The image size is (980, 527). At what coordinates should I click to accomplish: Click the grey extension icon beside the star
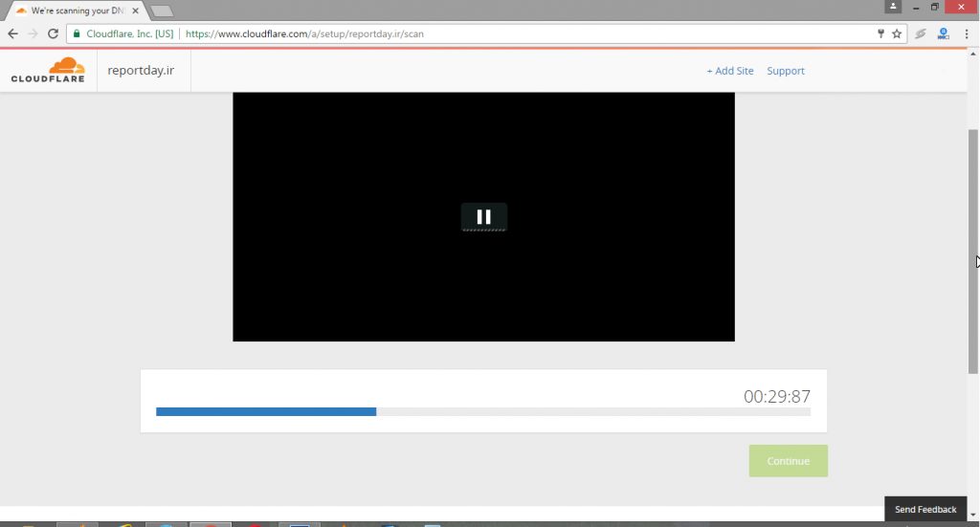921,33
